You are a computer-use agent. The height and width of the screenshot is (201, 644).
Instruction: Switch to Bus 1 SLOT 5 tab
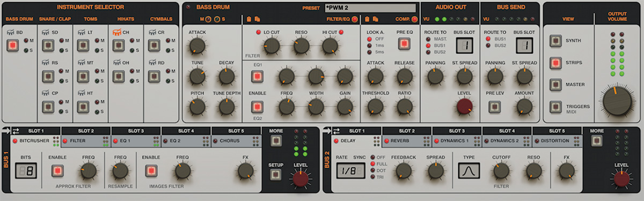coord(236,131)
